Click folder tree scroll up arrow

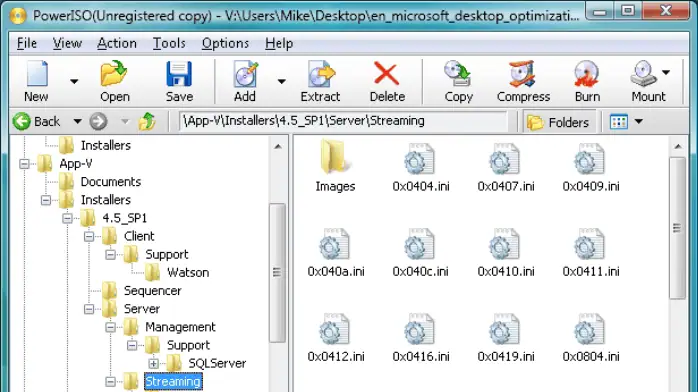278,146
